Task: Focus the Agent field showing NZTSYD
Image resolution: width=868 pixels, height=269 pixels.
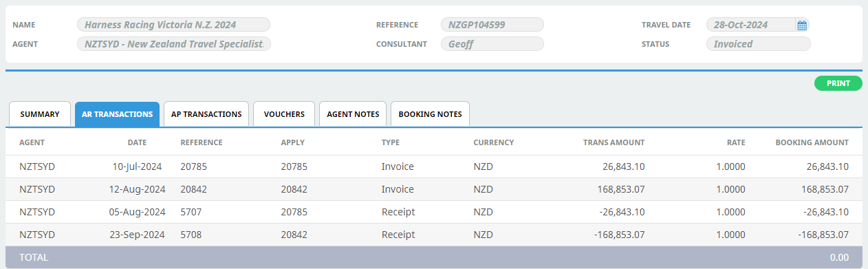Action: [x=173, y=44]
